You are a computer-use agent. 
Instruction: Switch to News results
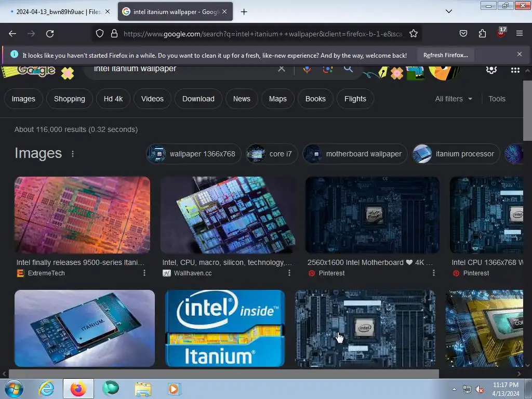[x=242, y=99]
